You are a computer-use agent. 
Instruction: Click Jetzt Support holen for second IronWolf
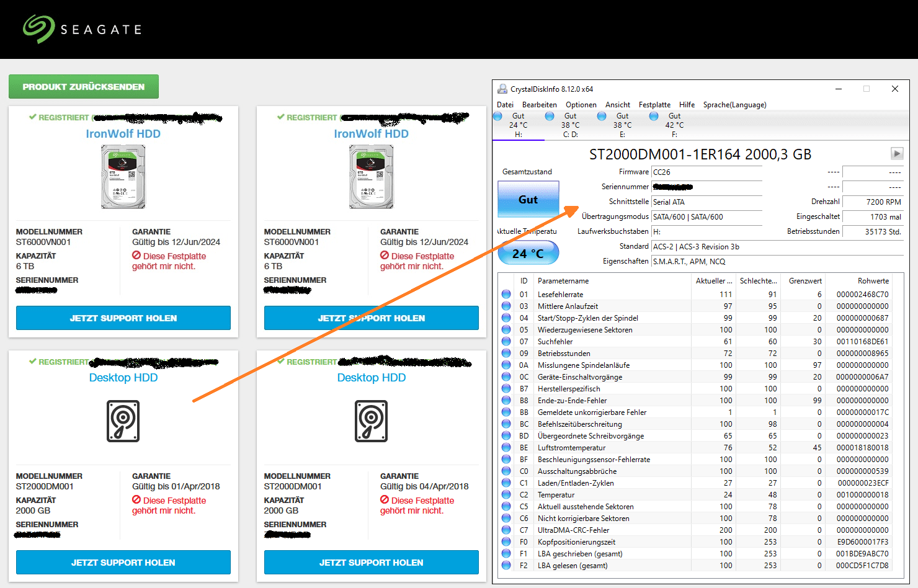(372, 318)
